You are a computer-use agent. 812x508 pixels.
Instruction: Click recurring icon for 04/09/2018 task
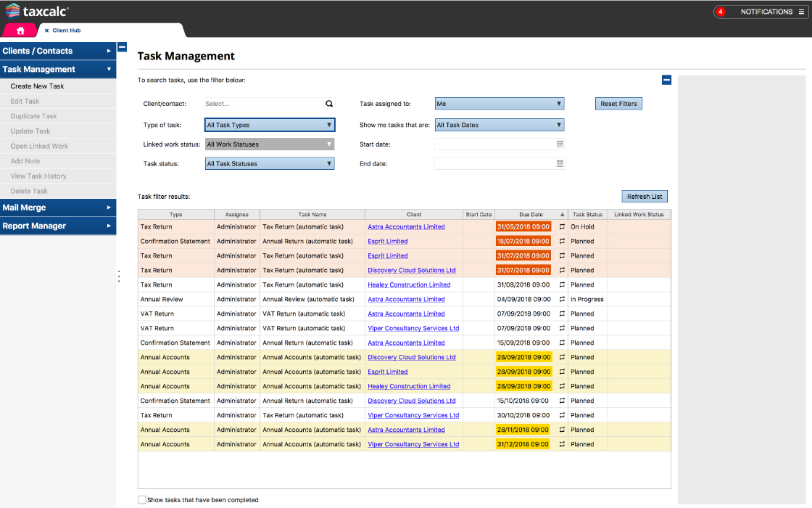pyautogui.click(x=562, y=299)
